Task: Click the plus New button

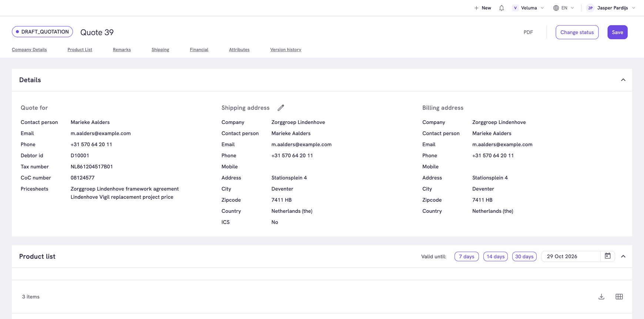Action: pyautogui.click(x=483, y=8)
